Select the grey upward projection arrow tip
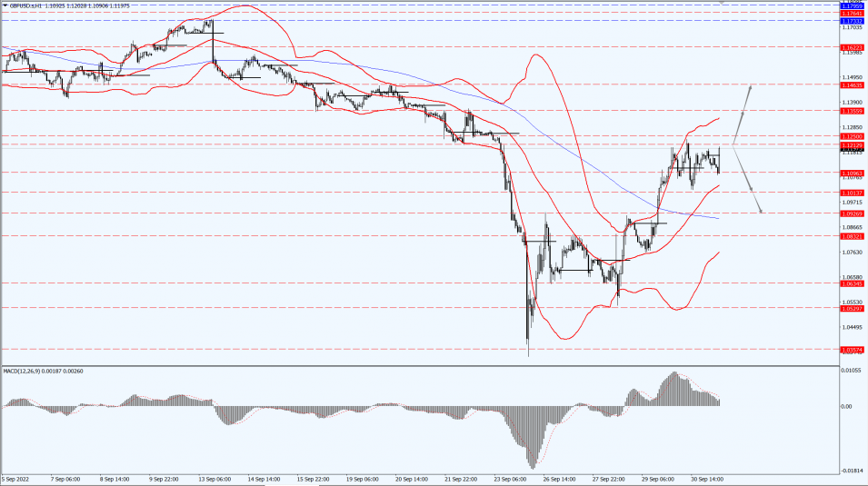The height and width of the screenshot is (486, 868). (750, 87)
